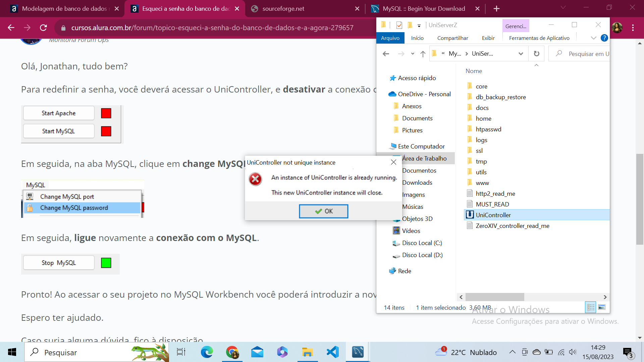The width and height of the screenshot is (644, 362).
Task: Open Visual Studio Code from taskbar
Action: pyautogui.click(x=333, y=352)
